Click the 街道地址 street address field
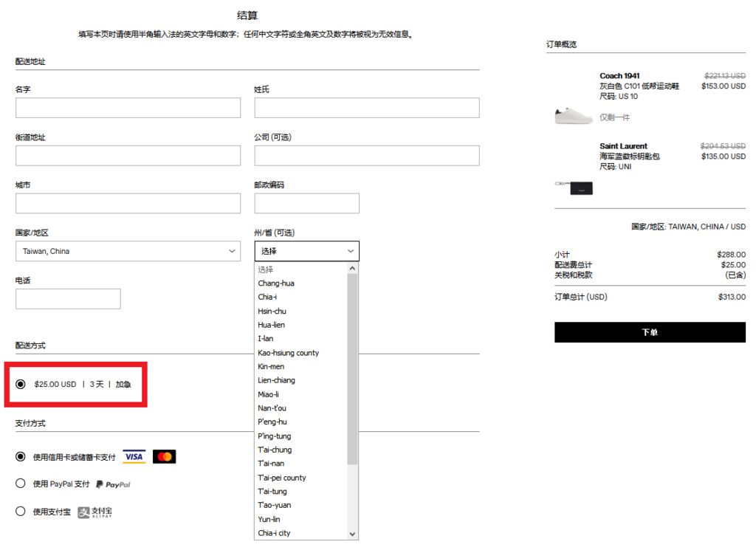756x550 pixels. (128, 156)
